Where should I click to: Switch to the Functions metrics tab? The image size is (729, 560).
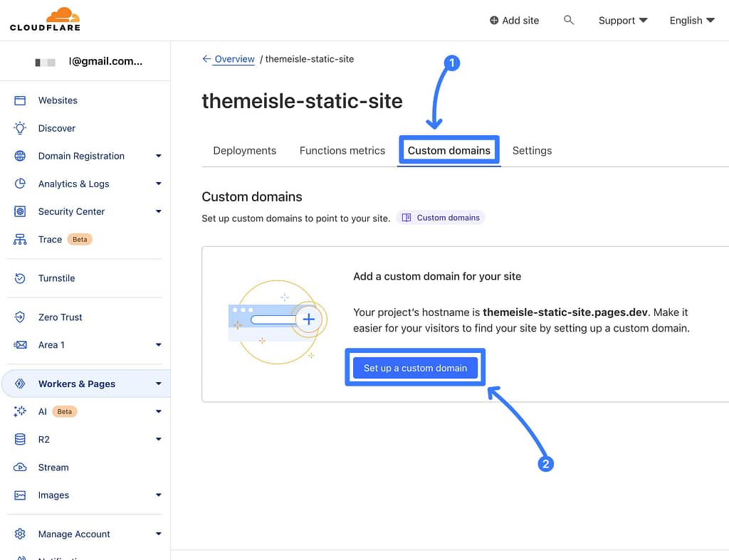(342, 151)
